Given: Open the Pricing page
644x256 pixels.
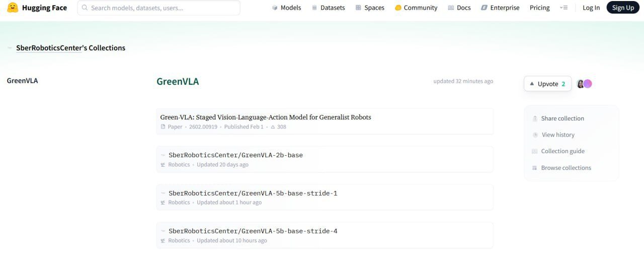Looking at the screenshot, I should pyautogui.click(x=539, y=8).
